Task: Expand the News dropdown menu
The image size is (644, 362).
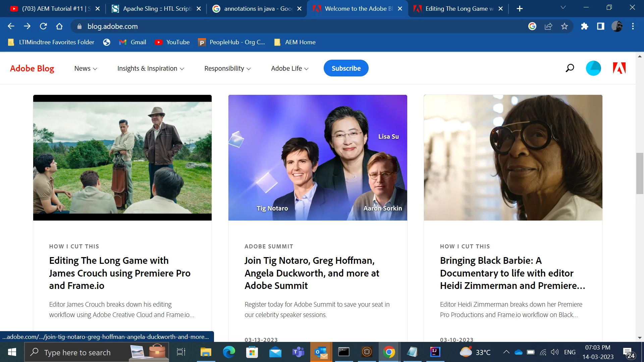Action: point(86,68)
